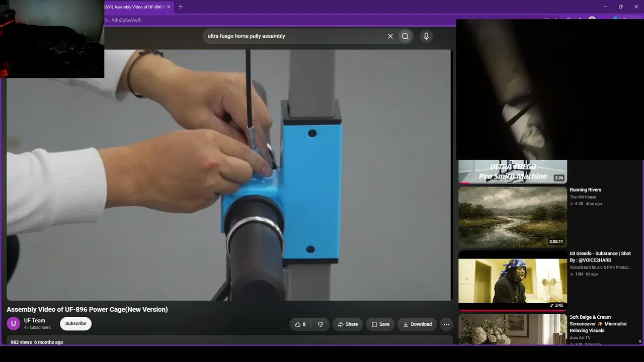Select the Assembly Video of UF-896 tab
644x362 pixels.
pos(134,7)
